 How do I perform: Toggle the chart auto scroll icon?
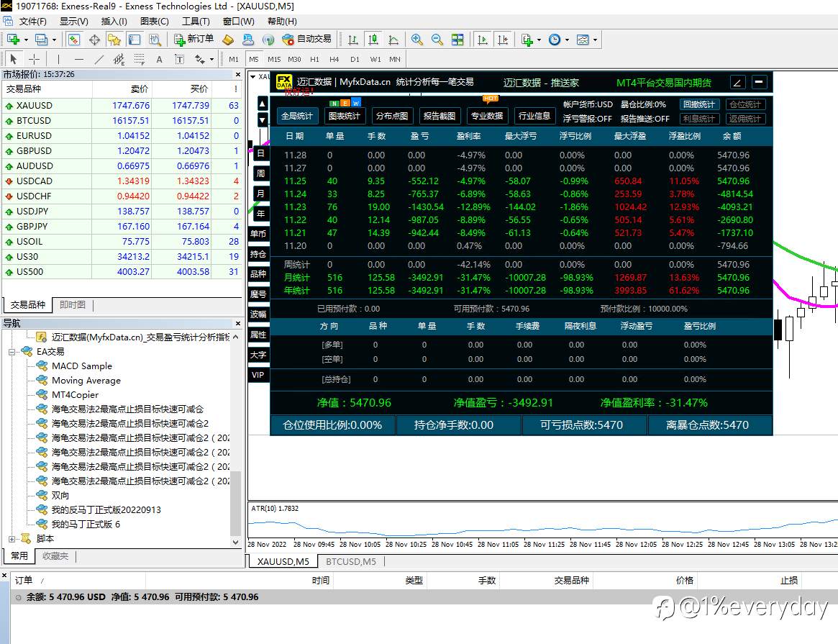(x=483, y=40)
